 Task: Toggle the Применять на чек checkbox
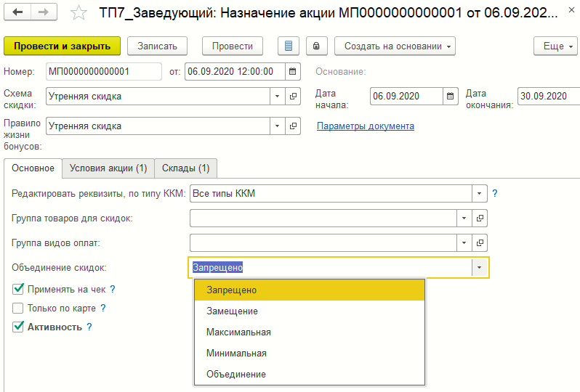(x=18, y=289)
